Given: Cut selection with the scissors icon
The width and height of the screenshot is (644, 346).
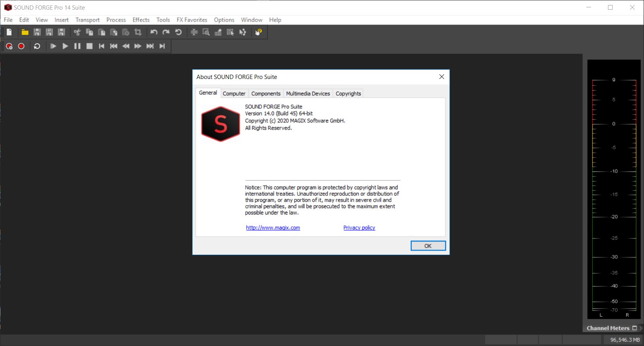Looking at the screenshot, I should pyautogui.click(x=77, y=32).
